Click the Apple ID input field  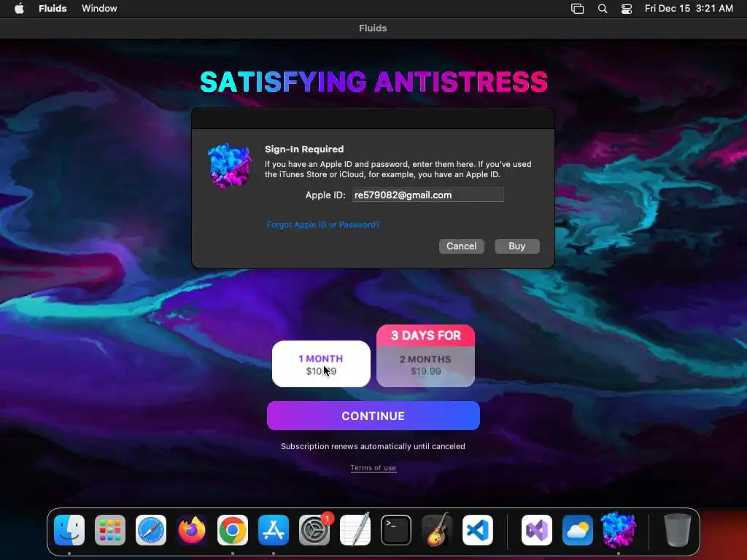click(x=427, y=195)
